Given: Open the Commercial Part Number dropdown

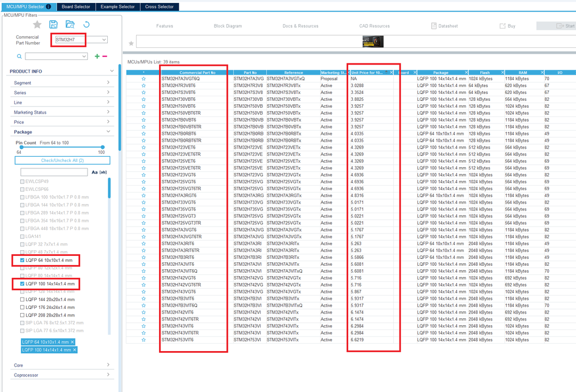Looking at the screenshot, I should point(104,40).
